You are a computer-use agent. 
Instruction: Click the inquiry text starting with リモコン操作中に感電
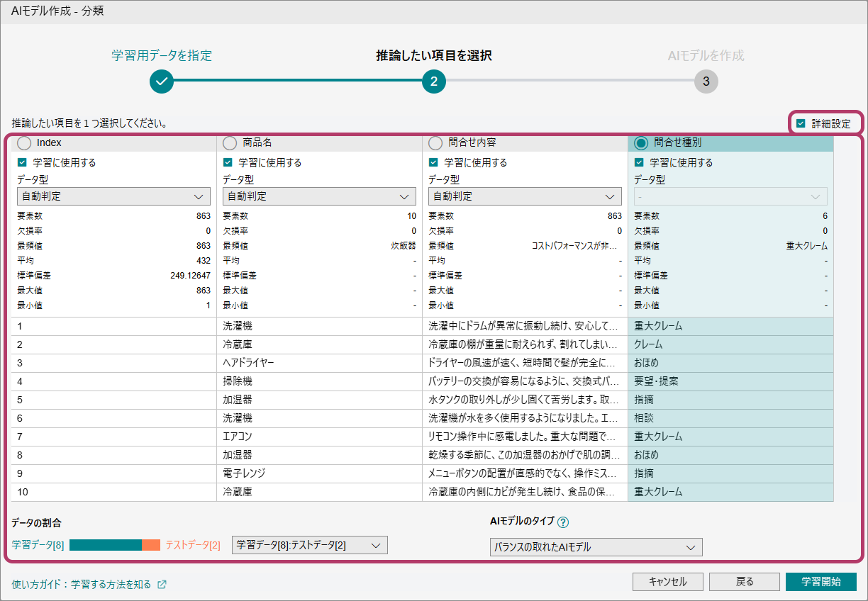525,437
